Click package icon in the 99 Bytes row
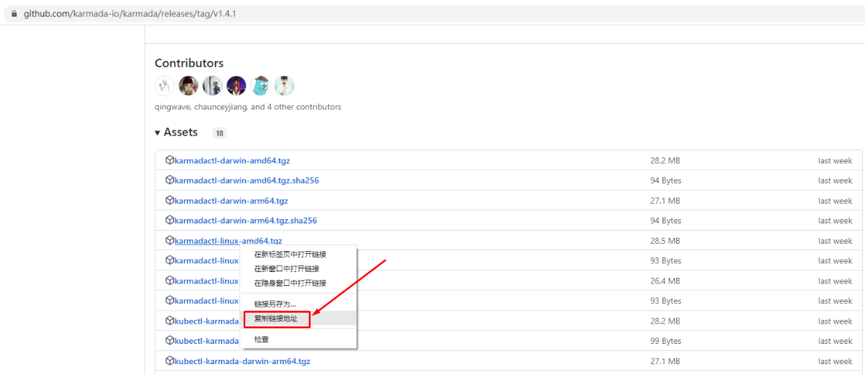 click(169, 341)
